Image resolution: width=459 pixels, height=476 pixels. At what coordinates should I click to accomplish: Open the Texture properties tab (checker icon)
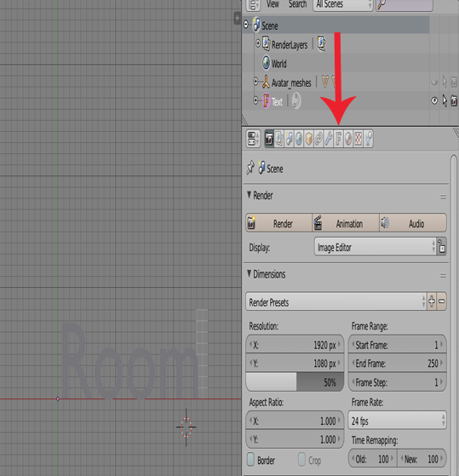(x=359, y=139)
